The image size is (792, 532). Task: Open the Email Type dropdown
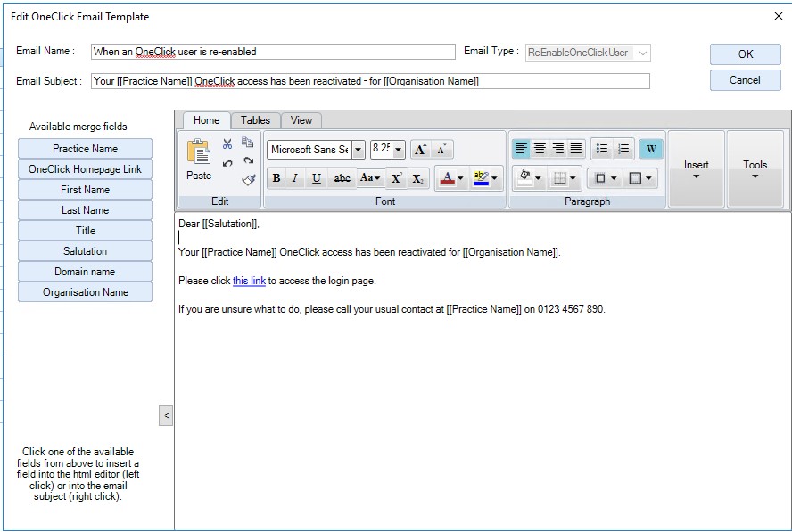642,53
